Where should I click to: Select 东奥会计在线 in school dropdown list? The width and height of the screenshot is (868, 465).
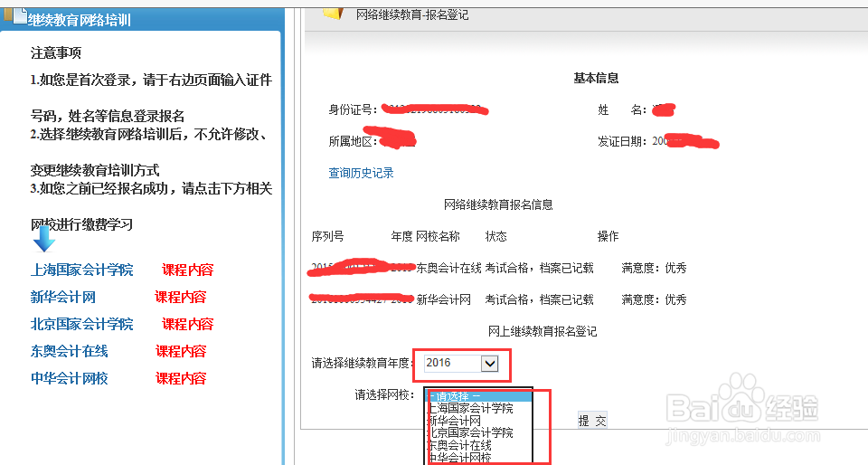pos(460,445)
